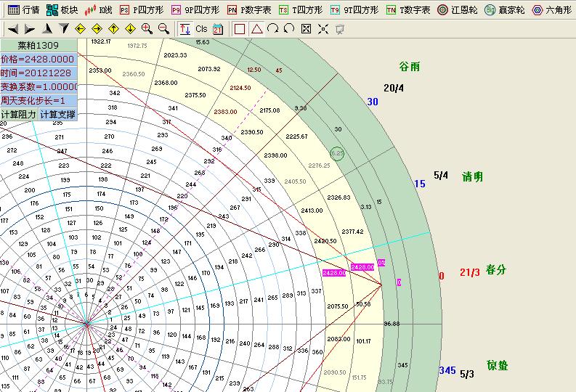Switch to the K线 chart view
The height and width of the screenshot is (392, 576).
click(99, 10)
